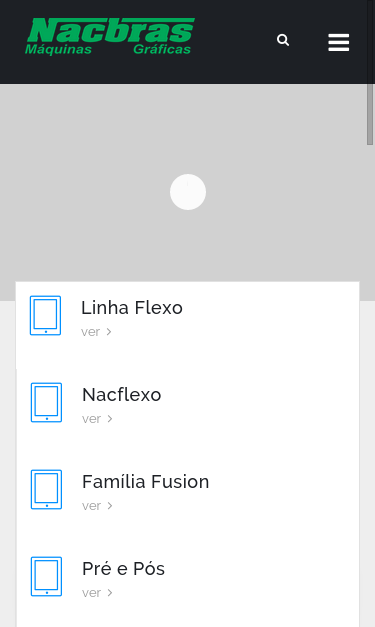The height and width of the screenshot is (627, 375).
Task: Open the Linha Flexo heading
Action: pyautogui.click(x=132, y=308)
